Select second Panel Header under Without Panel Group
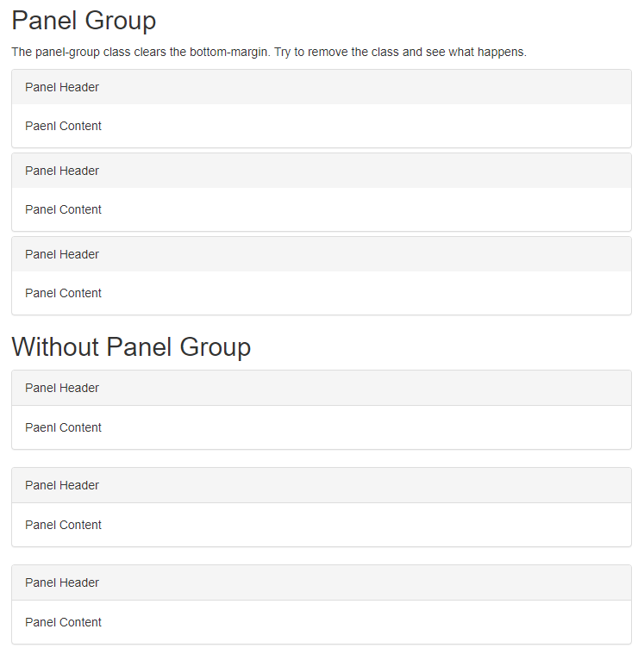This screenshot has width=644, height=654. 62,485
